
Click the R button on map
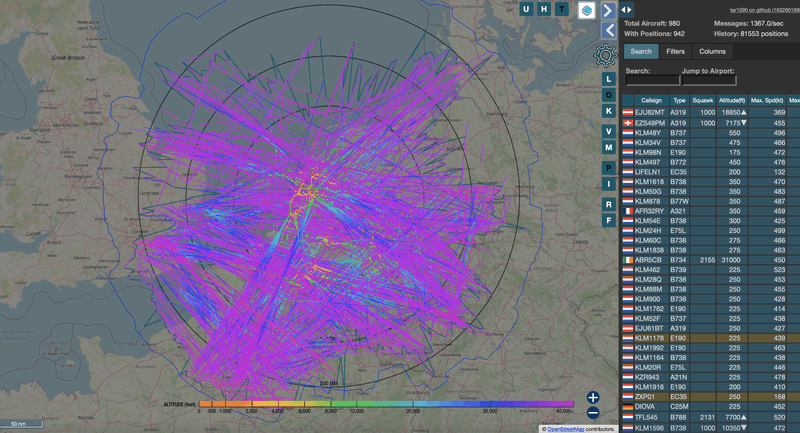608,205
